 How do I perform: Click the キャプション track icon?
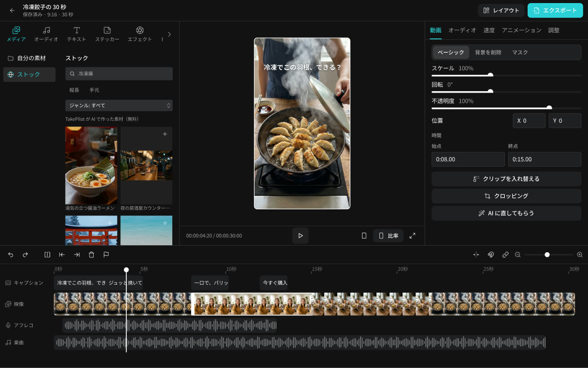pyautogui.click(x=8, y=283)
